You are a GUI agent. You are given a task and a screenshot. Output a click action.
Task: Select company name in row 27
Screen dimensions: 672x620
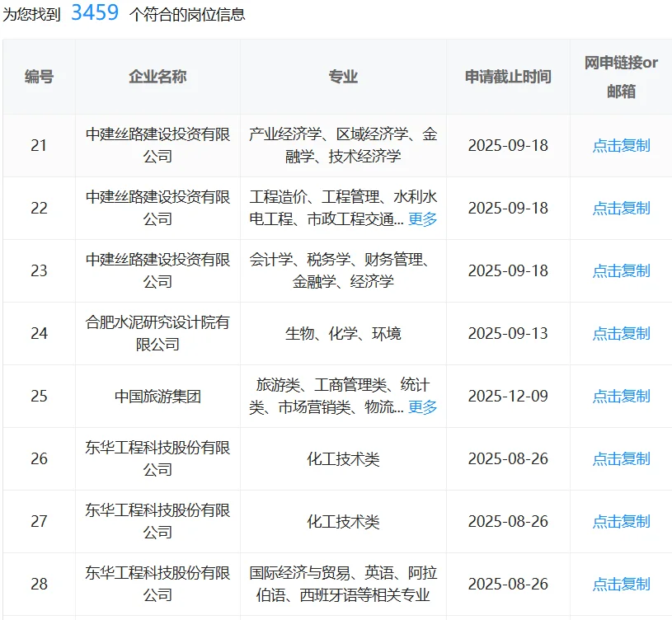pyautogui.click(x=157, y=521)
